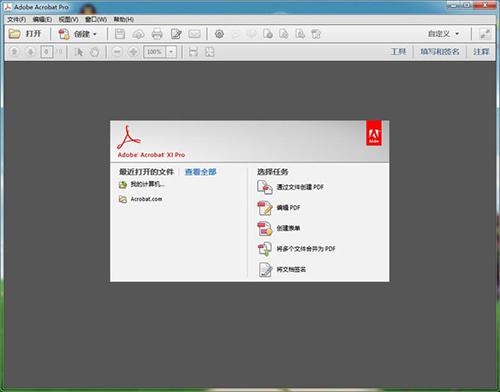This screenshot has width=500, height=392.
Task: Click the page number input box
Action: (46, 52)
